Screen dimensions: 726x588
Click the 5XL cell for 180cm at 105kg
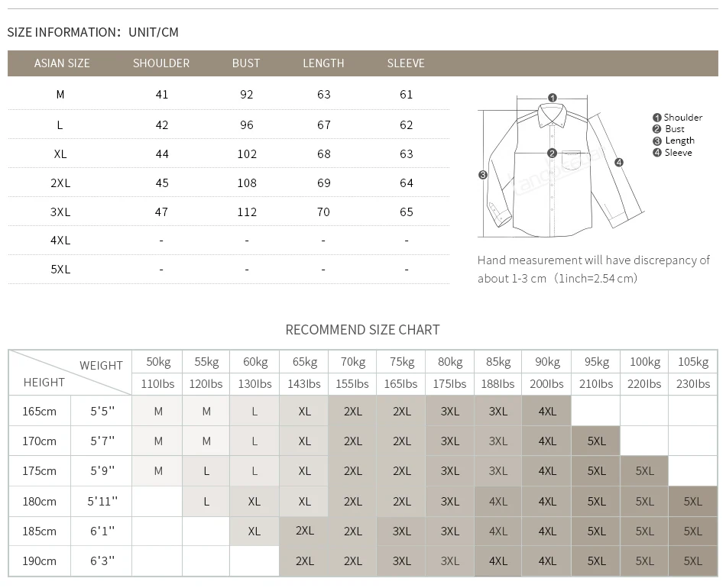pyautogui.click(x=692, y=501)
